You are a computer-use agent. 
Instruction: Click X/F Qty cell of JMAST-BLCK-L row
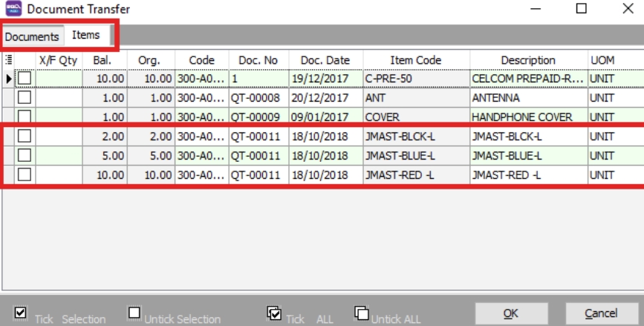58,136
